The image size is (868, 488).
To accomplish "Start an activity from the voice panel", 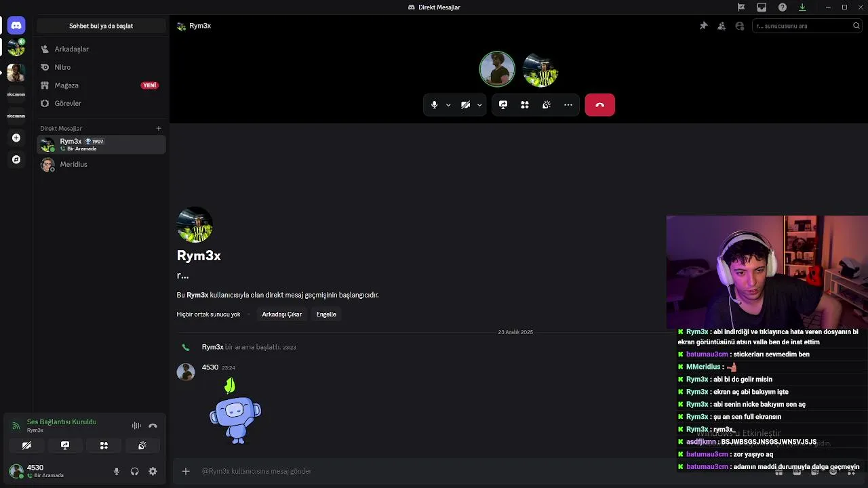I will tap(104, 445).
